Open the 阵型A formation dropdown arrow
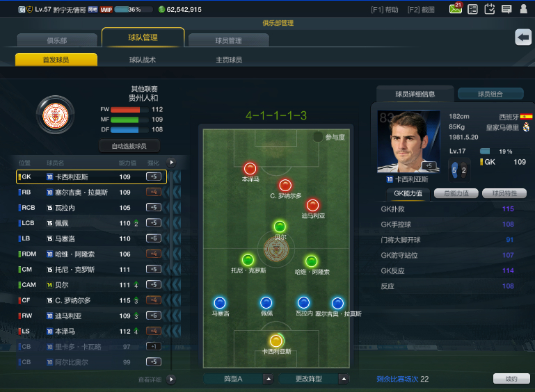 (269, 379)
